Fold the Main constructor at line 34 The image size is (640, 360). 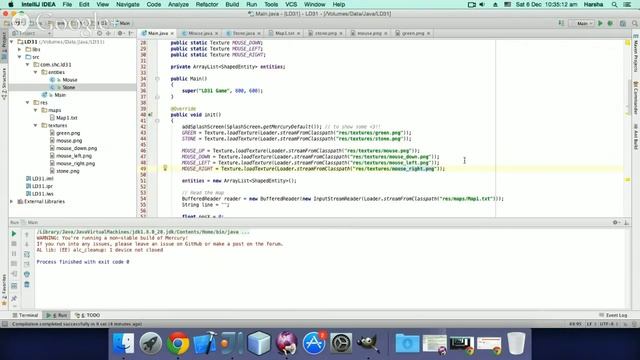click(157, 79)
